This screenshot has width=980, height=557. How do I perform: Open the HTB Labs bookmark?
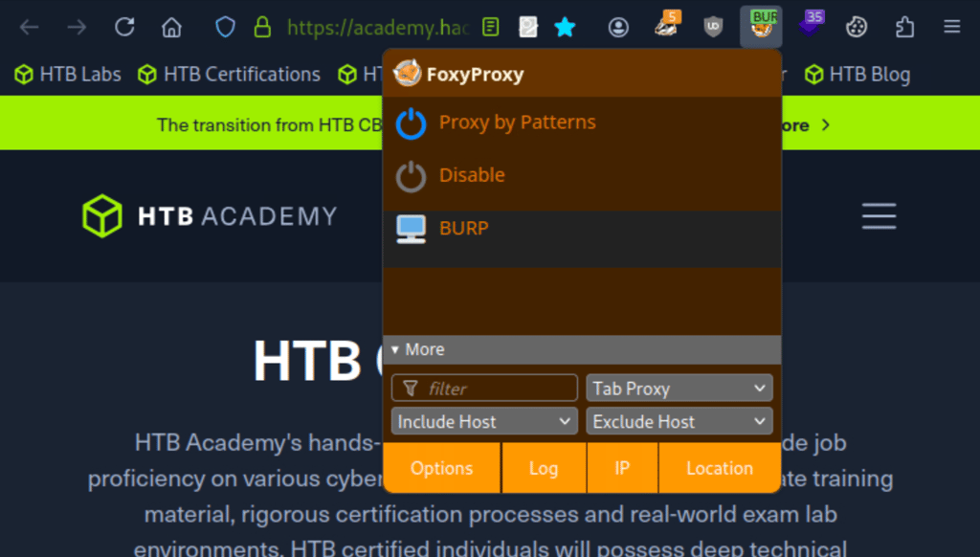[x=68, y=75]
